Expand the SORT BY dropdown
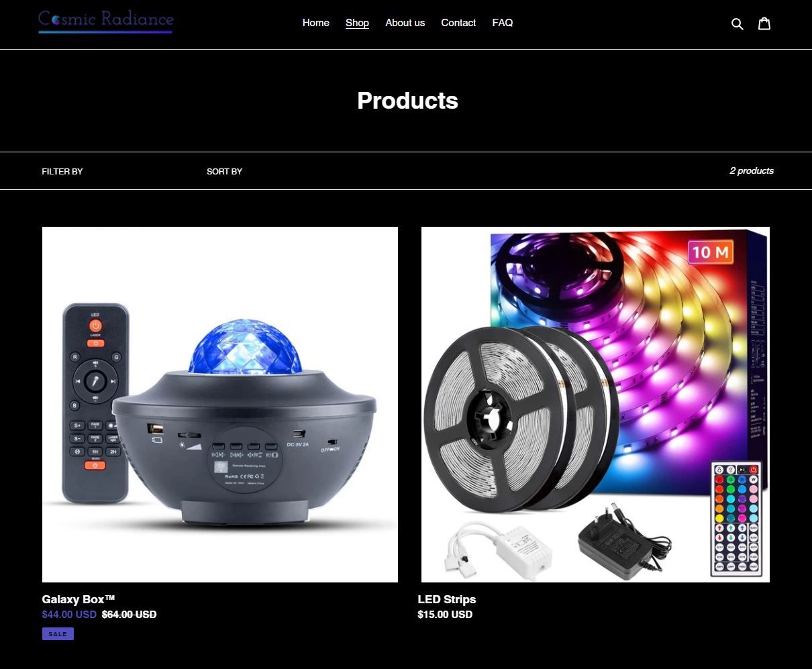 click(224, 171)
